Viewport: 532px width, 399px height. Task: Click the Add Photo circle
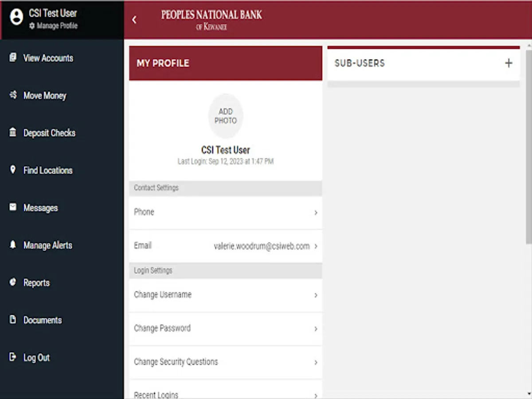pyautogui.click(x=225, y=116)
